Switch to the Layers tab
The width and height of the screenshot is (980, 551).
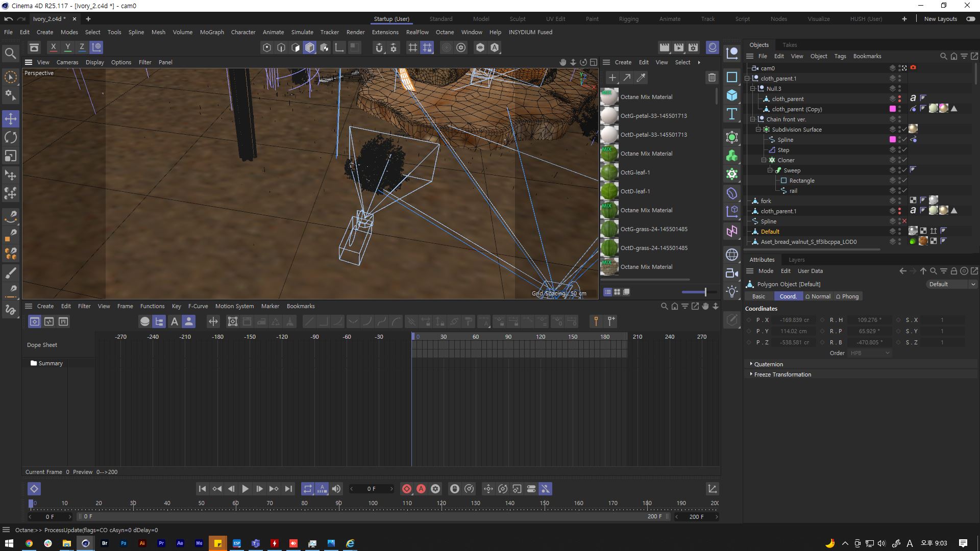click(796, 260)
